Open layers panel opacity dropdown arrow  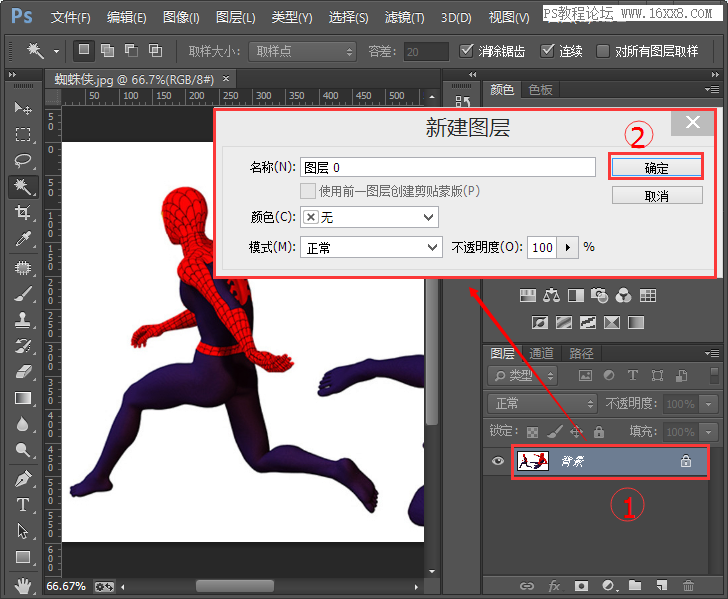(x=708, y=404)
